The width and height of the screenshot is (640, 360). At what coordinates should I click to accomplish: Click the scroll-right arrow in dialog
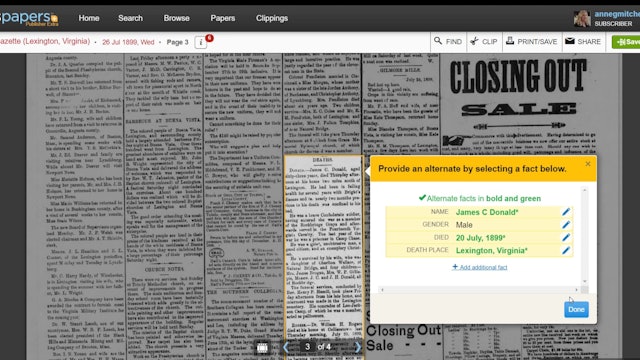pos(576,290)
